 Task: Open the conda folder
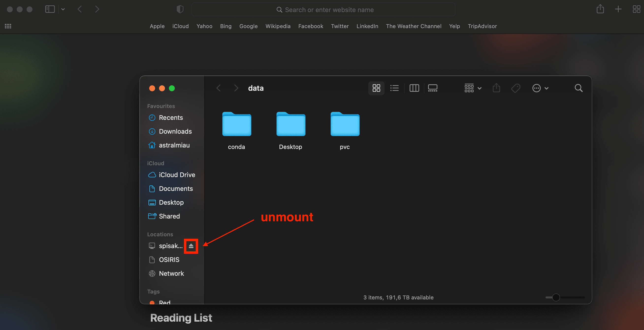[x=236, y=125]
